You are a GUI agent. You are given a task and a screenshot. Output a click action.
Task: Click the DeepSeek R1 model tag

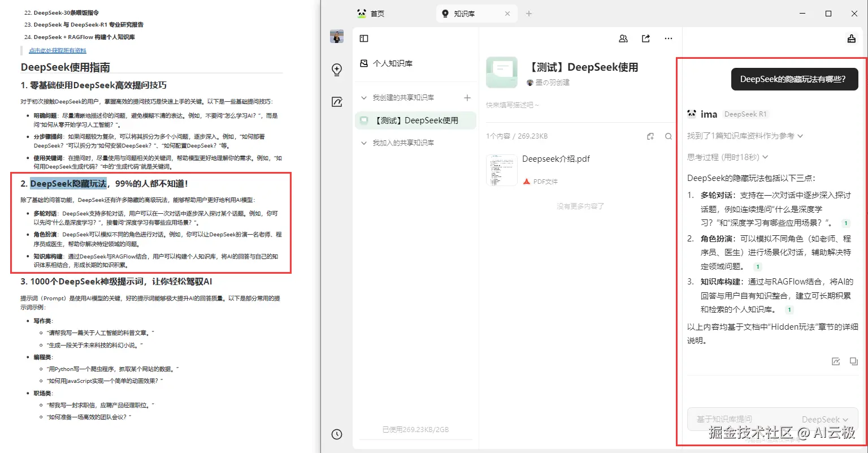pos(745,114)
